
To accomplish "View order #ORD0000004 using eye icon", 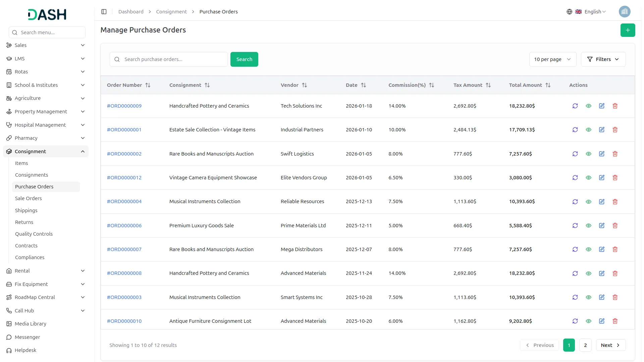I will click(x=588, y=202).
